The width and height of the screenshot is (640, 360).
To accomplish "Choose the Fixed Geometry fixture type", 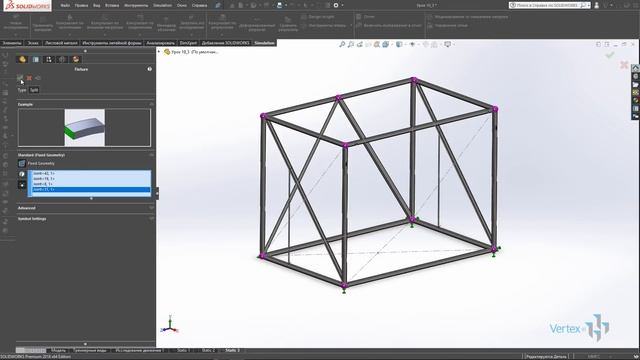I will (x=22, y=163).
